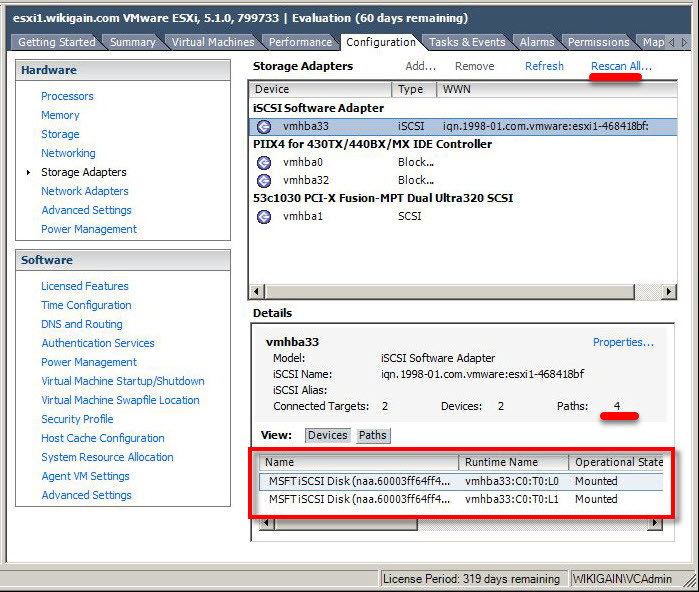The image size is (699, 592).
Task: Select disk row vmhba33:C0:T0:L1
Action: 461,499
